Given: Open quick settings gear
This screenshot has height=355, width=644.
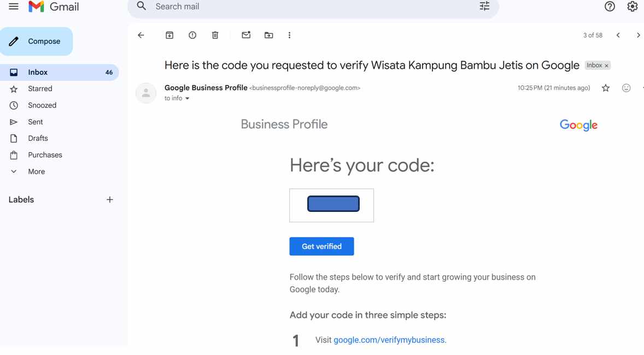Looking at the screenshot, I should [x=633, y=6].
